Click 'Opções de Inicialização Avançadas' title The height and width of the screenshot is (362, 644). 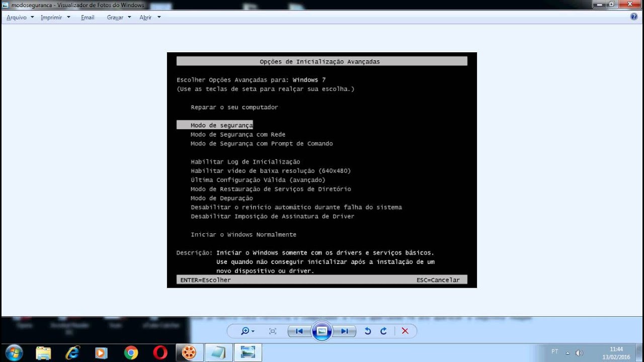pos(320,61)
